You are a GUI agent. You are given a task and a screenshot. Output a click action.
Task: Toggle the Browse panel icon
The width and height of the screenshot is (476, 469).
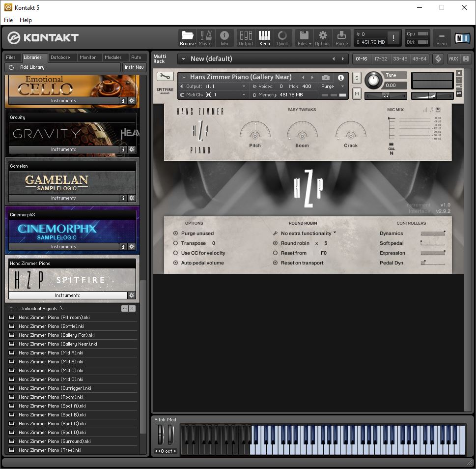point(188,38)
